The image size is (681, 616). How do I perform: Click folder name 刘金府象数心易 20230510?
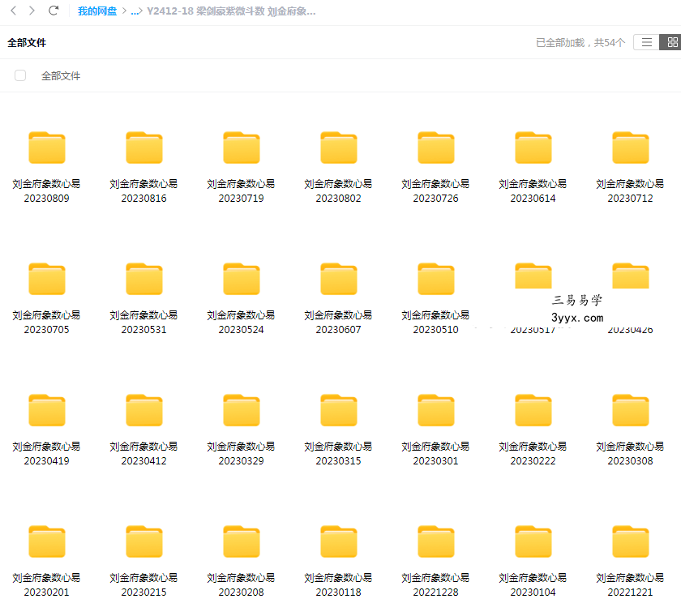(x=435, y=323)
